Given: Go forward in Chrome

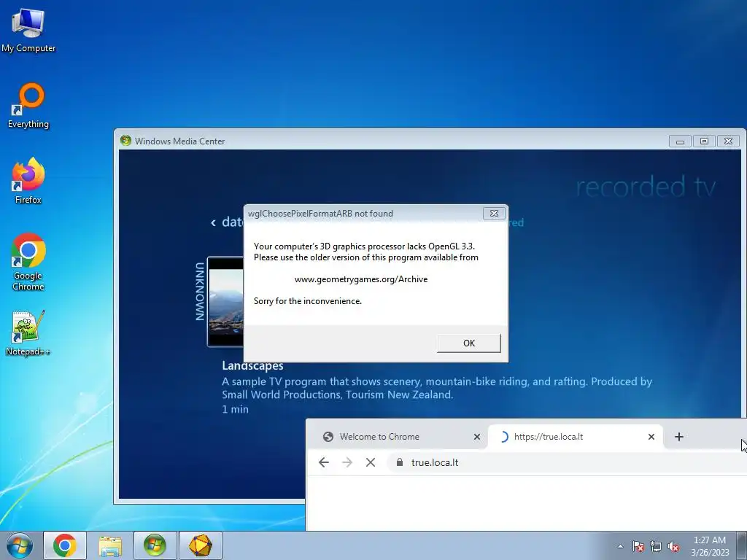Looking at the screenshot, I should [347, 462].
